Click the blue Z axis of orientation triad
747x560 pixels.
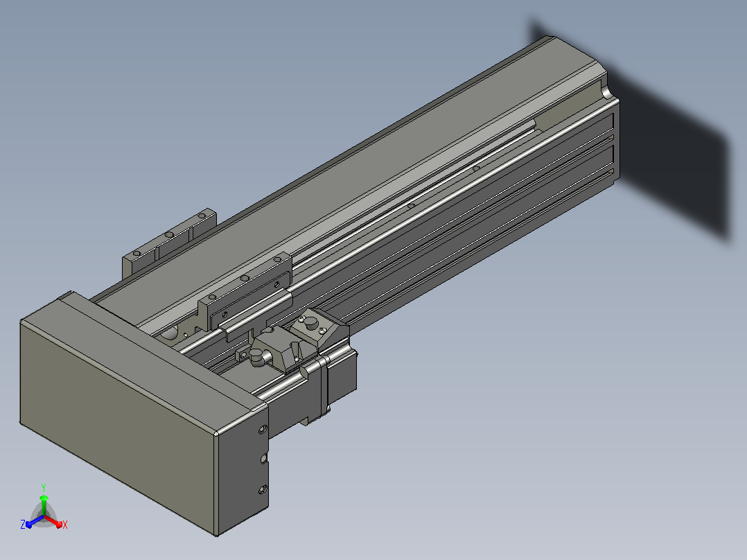(33, 523)
